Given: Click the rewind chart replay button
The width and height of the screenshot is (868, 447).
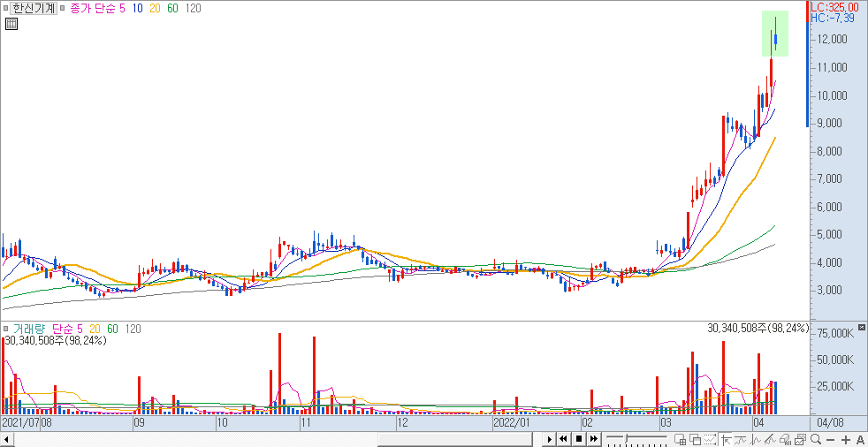Looking at the screenshot, I should pyautogui.click(x=563, y=439).
